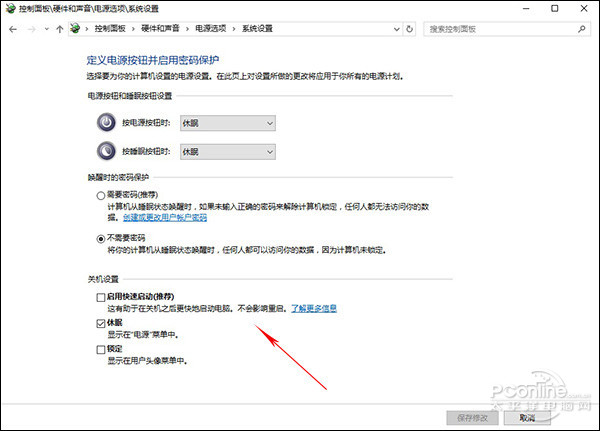Select 控制面板 in the breadcrumb path
Image resolution: width=600 pixels, height=431 pixels.
110,29
